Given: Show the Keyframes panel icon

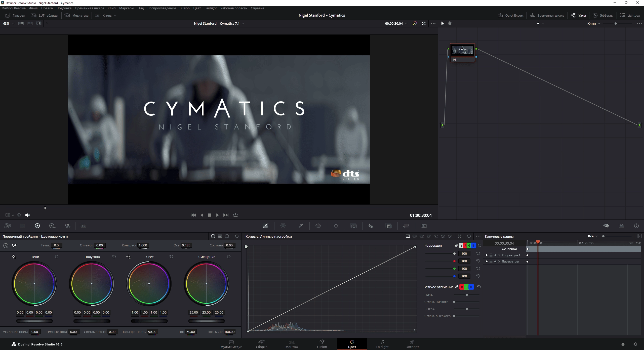Looking at the screenshot, I should [x=606, y=226].
